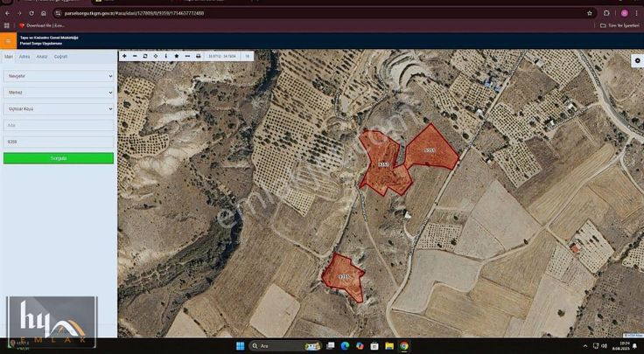Click the coordinates readout in map toolbar

(x=222, y=56)
